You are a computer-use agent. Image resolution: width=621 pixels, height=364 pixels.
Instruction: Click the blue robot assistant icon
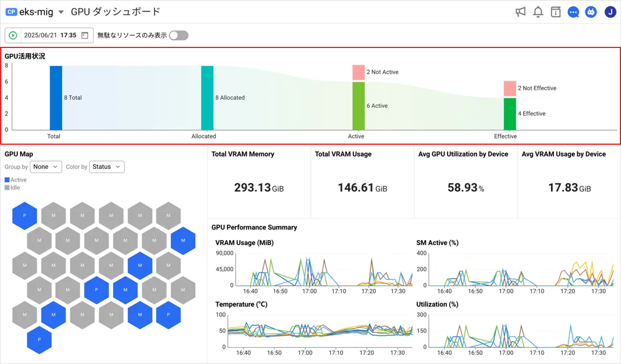point(591,12)
